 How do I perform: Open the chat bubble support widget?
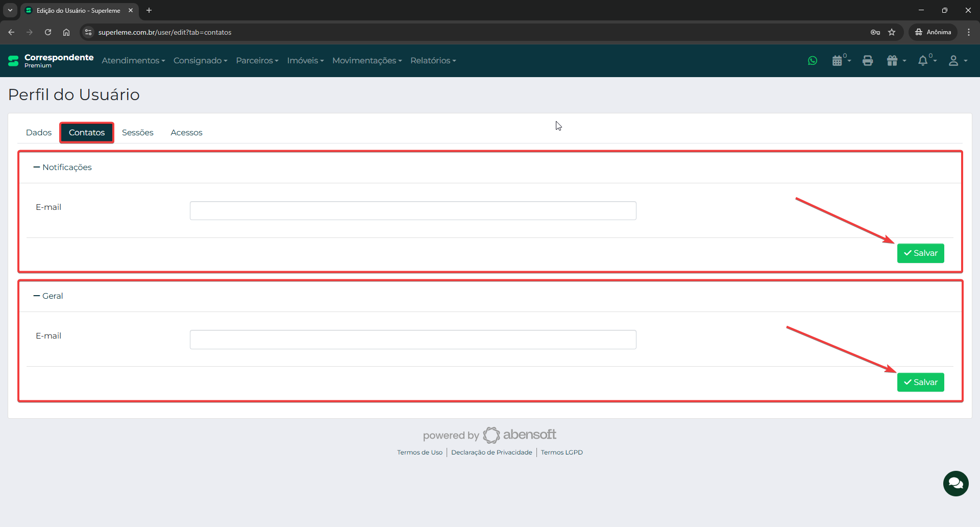pyautogui.click(x=955, y=484)
